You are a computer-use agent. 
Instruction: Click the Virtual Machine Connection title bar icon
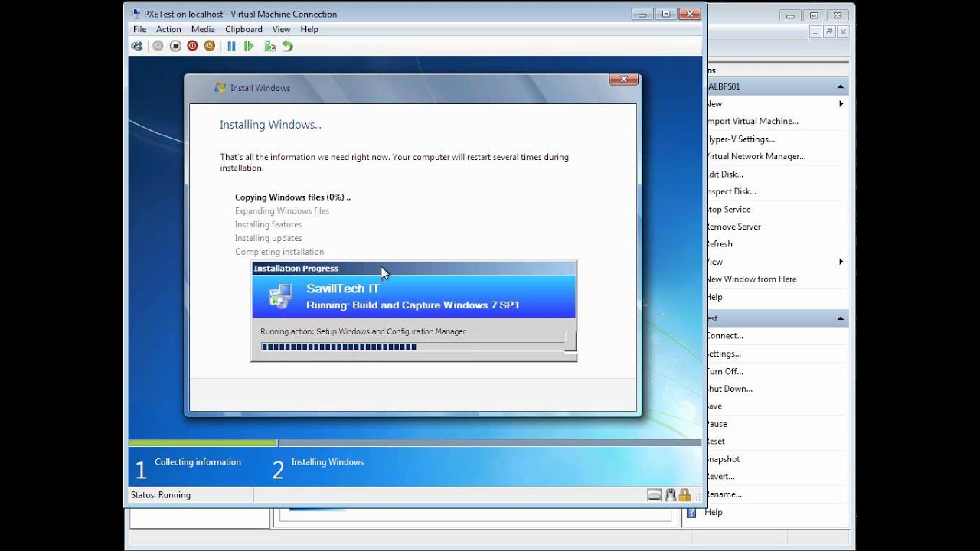point(136,14)
